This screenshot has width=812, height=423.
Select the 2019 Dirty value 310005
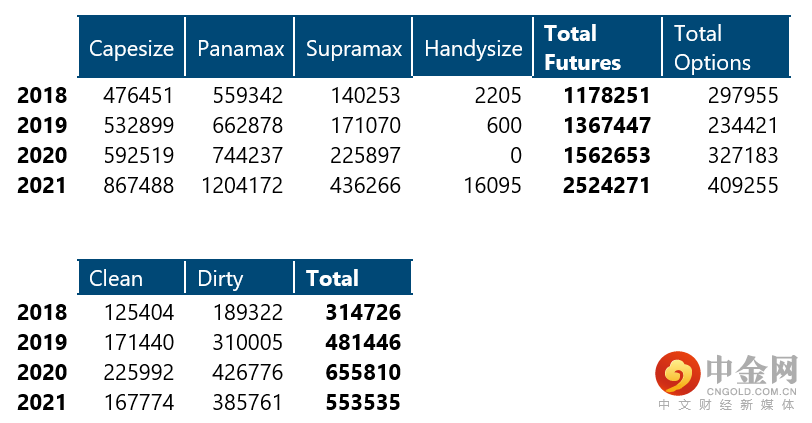click(248, 342)
